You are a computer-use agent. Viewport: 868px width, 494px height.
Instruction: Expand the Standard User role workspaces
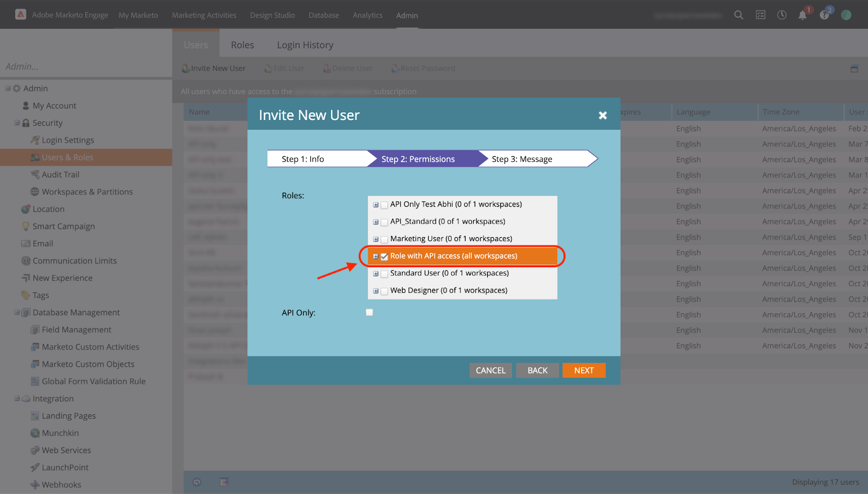point(375,274)
